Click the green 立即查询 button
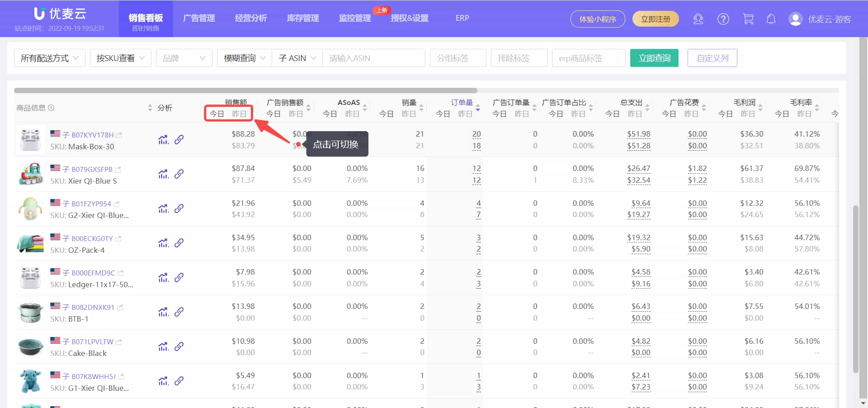The height and width of the screenshot is (408, 868). pyautogui.click(x=654, y=58)
